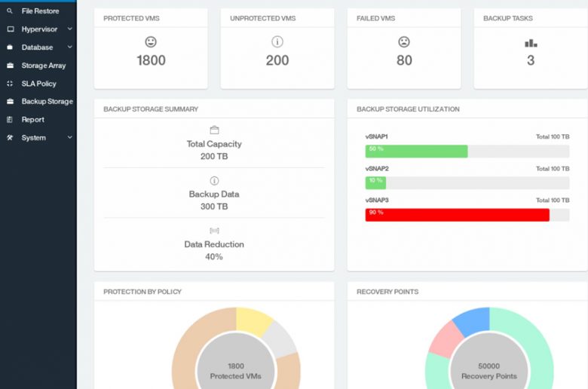Expand the Hypervisor menu chevron
This screenshot has height=389, width=588.
[x=70, y=29]
